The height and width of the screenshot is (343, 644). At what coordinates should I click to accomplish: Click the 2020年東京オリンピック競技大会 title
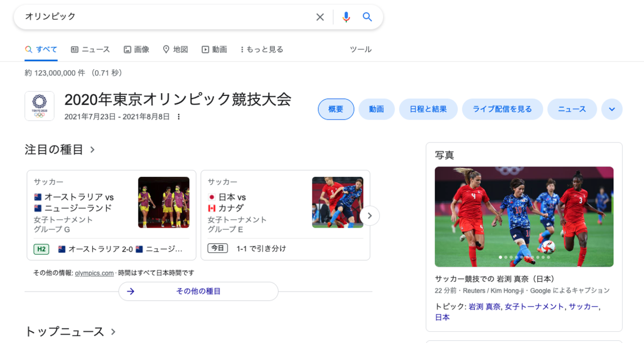point(178,100)
